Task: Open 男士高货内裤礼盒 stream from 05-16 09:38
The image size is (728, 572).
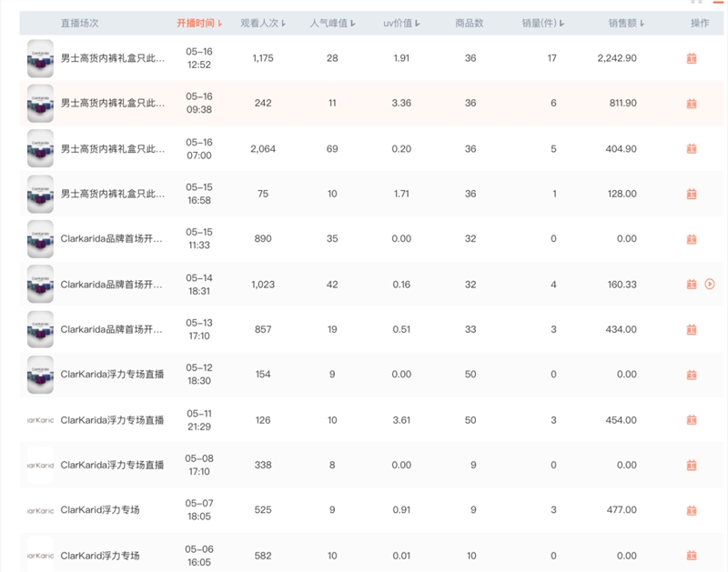Action: [x=113, y=103]
